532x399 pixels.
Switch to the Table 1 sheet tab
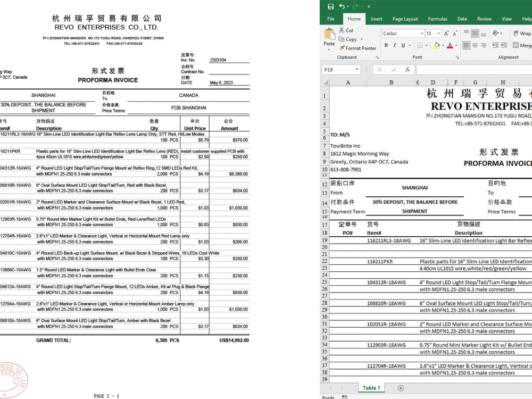(x=371, y=388)
